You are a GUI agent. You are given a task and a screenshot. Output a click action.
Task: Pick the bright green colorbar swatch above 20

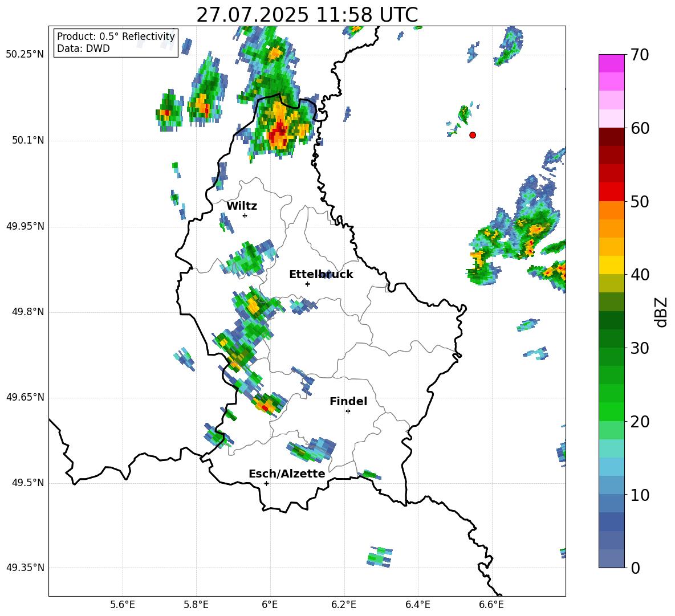tap(611, 412)
